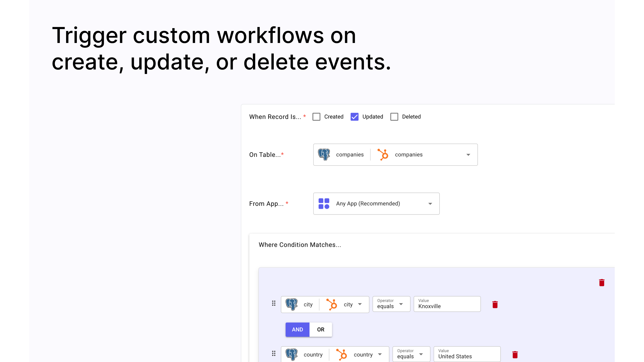Click the HubSpot icon in On Table field

pyautogui.click(x=383, y=154)
